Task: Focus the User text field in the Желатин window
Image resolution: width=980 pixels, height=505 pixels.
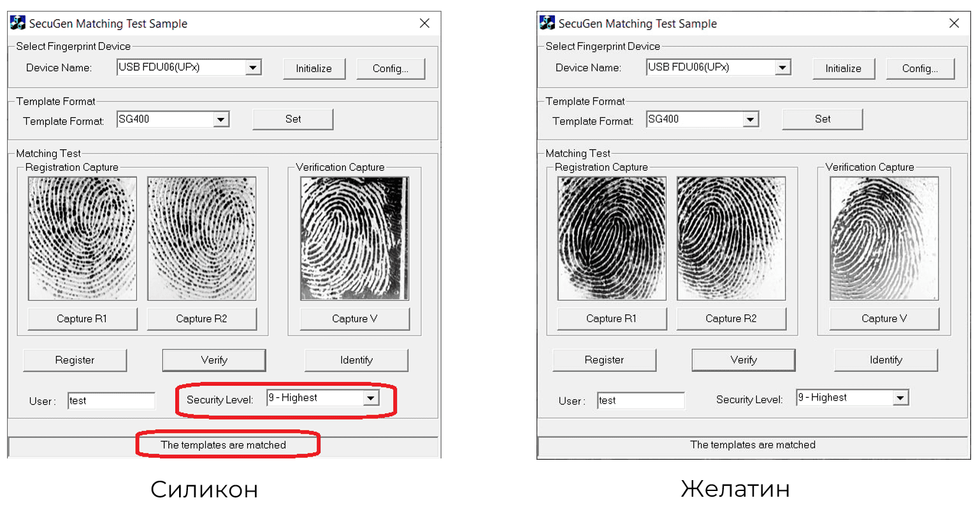Action: point(640,400)
